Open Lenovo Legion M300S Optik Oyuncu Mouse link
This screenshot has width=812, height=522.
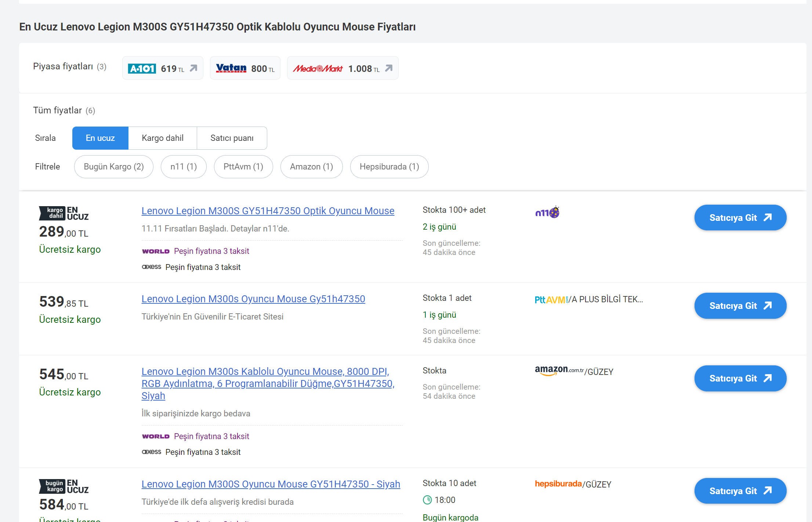click(x=268, y=211)
